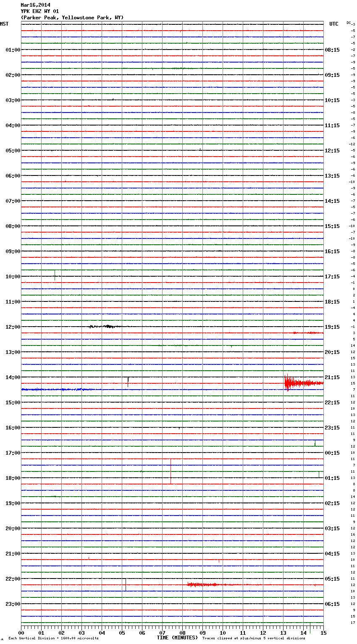Click the black spike on the 14:00 trace
The height and width of the screenshot is (644, 357).
pyautogui.click(x=128, y=382)
